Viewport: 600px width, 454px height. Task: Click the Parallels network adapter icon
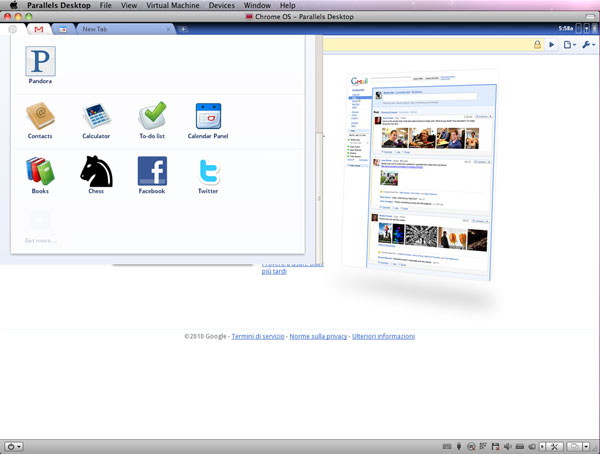(x=483, y=446)
